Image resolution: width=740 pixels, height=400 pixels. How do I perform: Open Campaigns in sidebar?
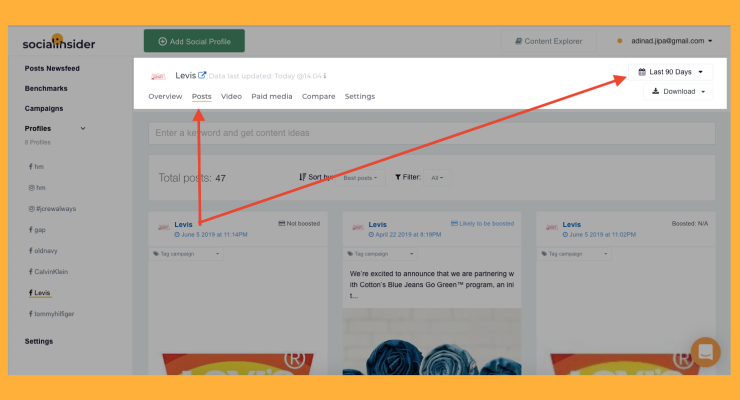click(44, 108)
